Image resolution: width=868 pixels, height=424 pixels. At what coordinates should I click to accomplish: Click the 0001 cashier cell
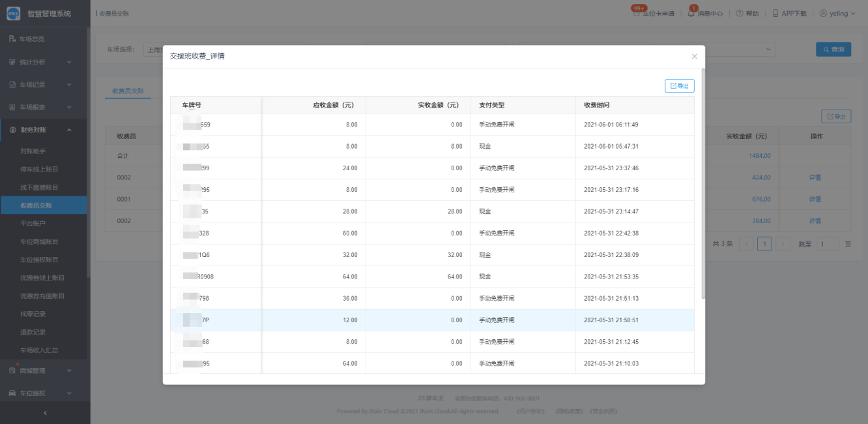click(x=124, y=199)
